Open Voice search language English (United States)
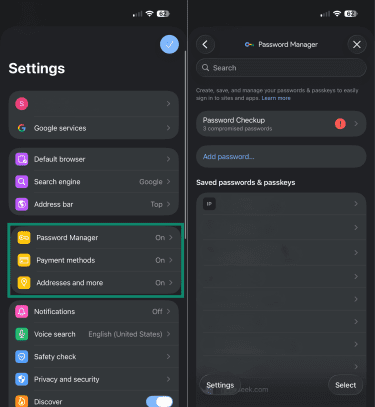 (x=94, y=334)
